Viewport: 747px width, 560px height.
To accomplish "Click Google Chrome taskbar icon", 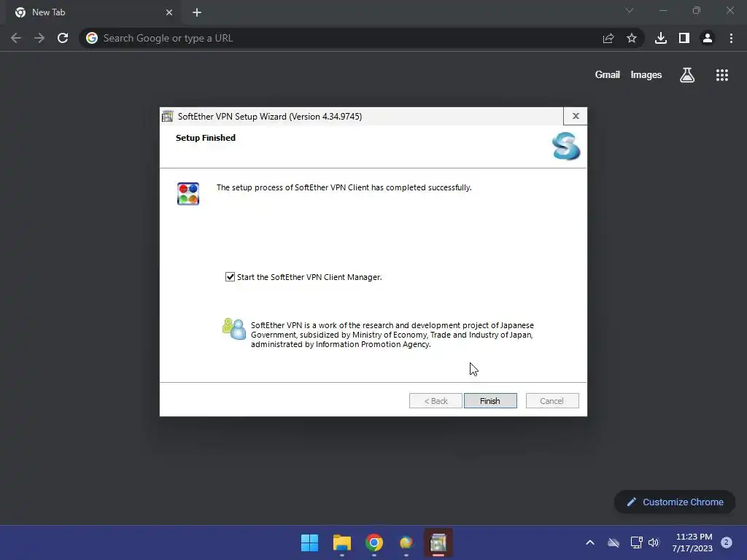I will (374, 542).
